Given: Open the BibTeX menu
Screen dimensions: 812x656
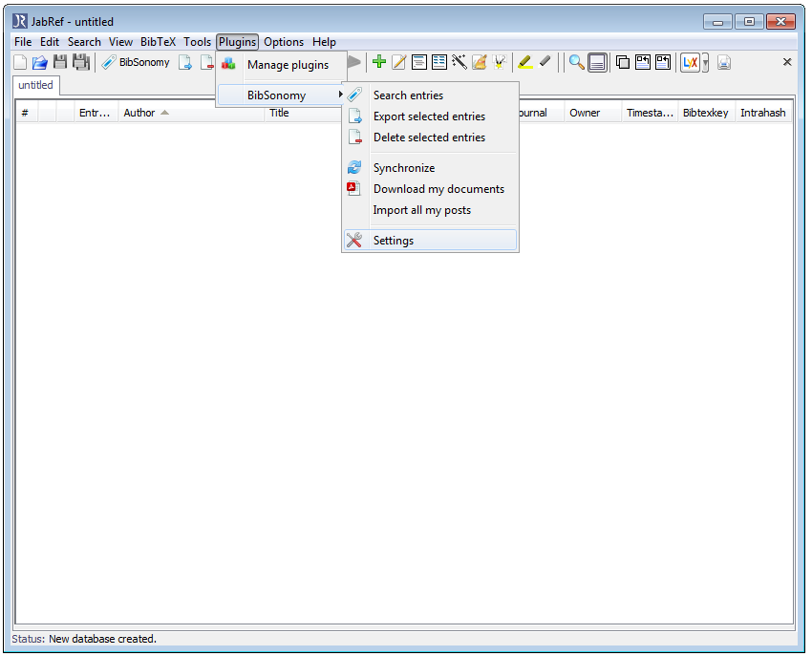Looking at the screenshot, I should tap(158, 42).
